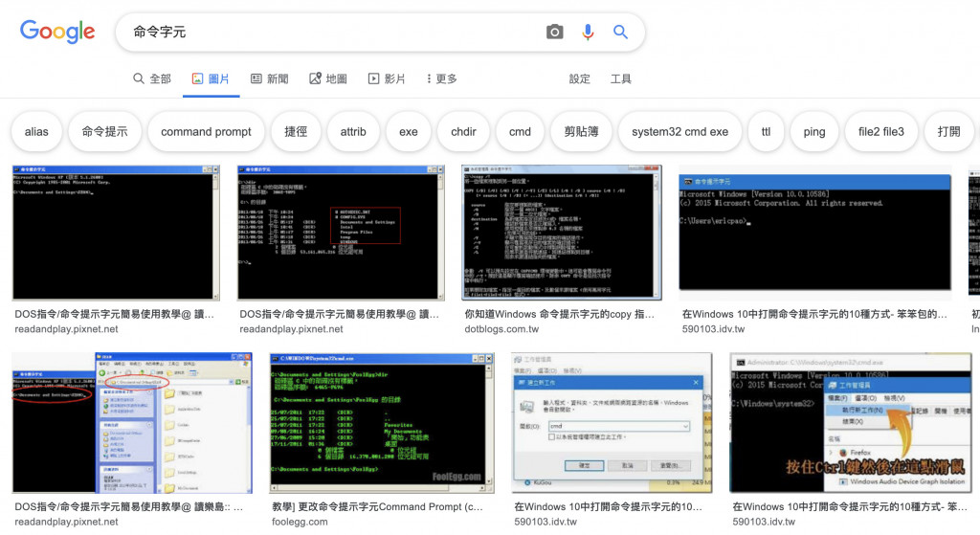980x535 pixels.
Task: Open 設定 options
Action: pyautogui.click(x=579, y=78)
